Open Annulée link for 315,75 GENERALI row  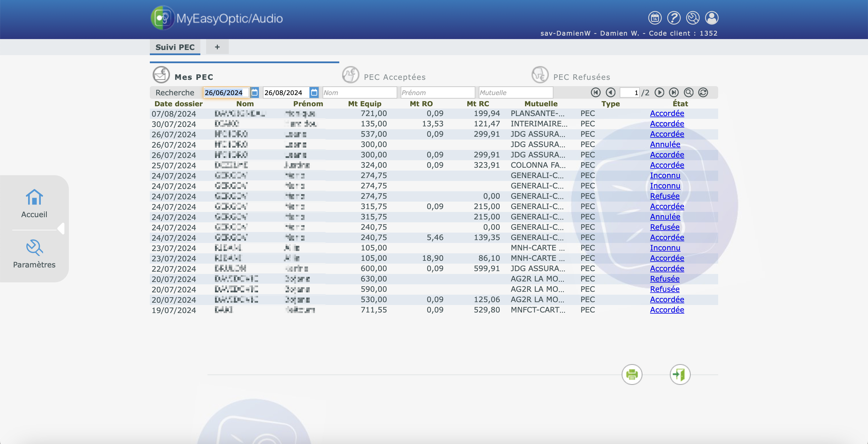coord(665,217)
